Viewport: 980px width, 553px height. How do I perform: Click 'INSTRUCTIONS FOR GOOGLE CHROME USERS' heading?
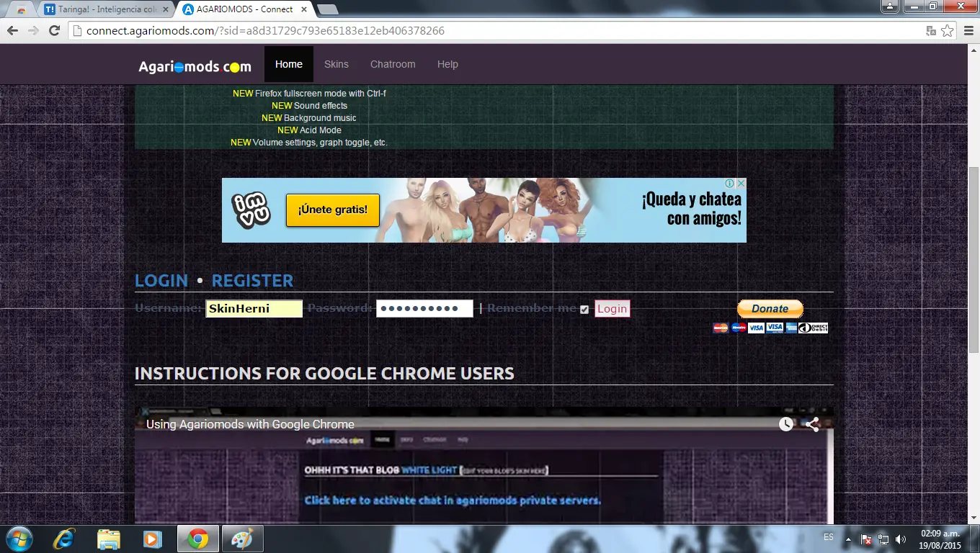(324, 374)
